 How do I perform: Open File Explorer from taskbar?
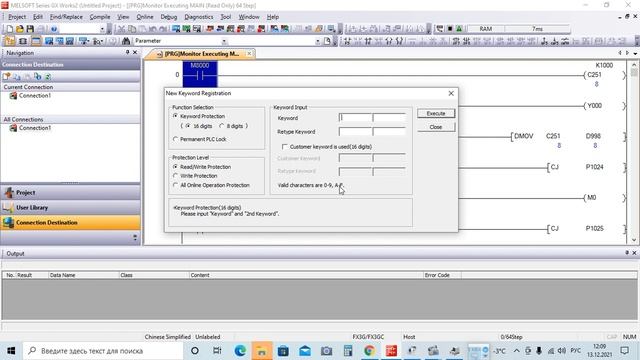click(262, 351)
